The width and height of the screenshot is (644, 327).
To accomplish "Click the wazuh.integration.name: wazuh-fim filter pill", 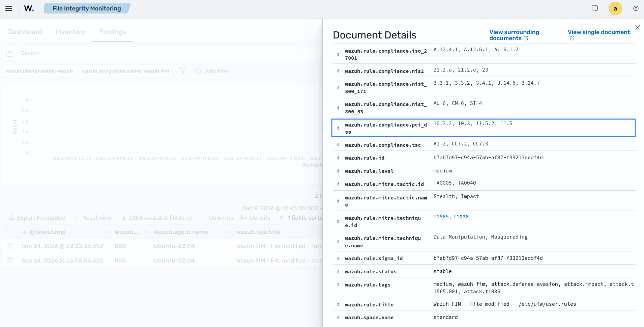I will (x=125, y=71).
